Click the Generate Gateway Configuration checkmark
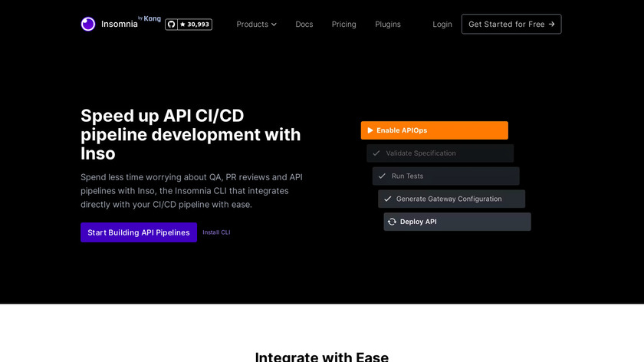This screenshot has height=362, width=644. [388, 199]
